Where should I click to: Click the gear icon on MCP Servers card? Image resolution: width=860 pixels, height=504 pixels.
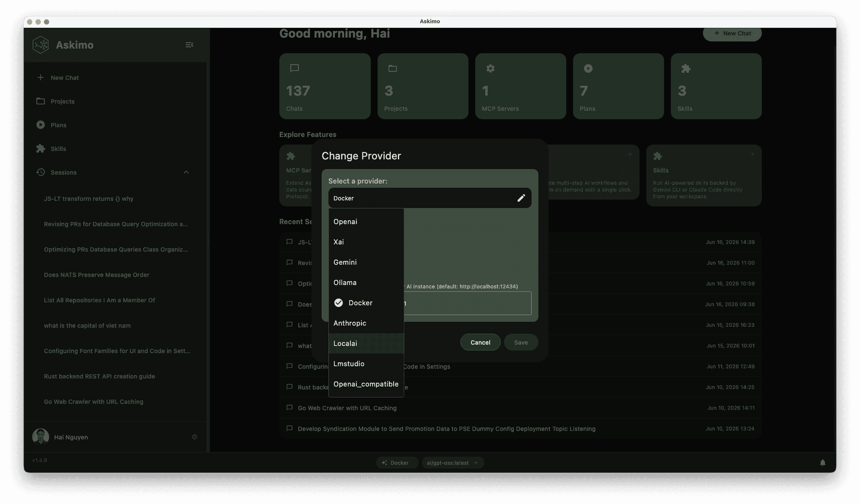[x=490, y=68]
